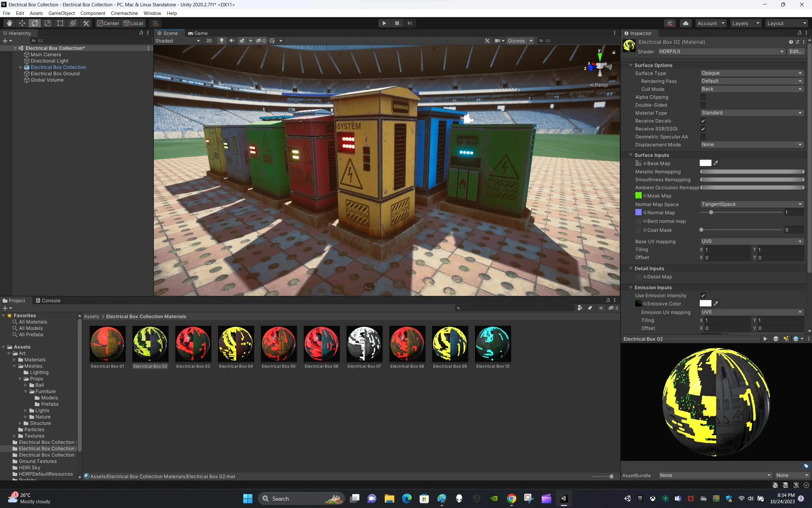Select the Scale tool
The width and height of the screenshot is (812, 508).
(x=48, y=23)
